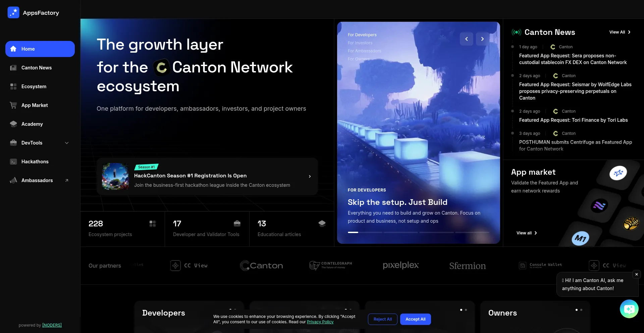Click Accept All cookies button
Viewport: 644px width, 333px height.
click(x=416, y=319)
